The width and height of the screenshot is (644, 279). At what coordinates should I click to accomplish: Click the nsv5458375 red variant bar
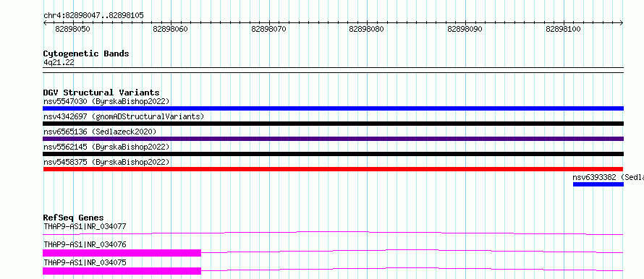333,169
